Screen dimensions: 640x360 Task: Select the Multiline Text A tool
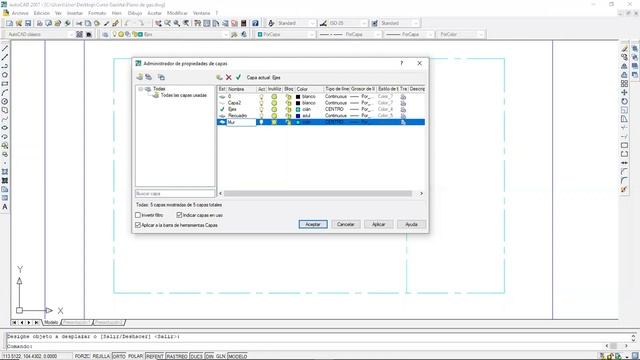(5, 207)
